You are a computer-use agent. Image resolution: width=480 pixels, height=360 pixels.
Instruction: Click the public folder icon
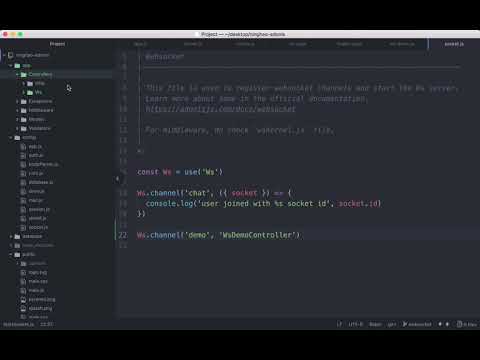point(17,254)
